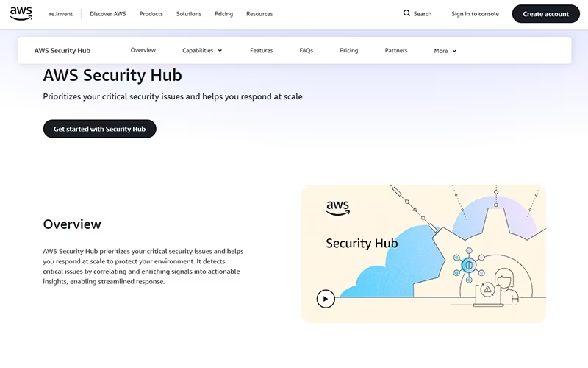Go to the FAQs tab
This screenshot has width=588, height=368.
306,50
